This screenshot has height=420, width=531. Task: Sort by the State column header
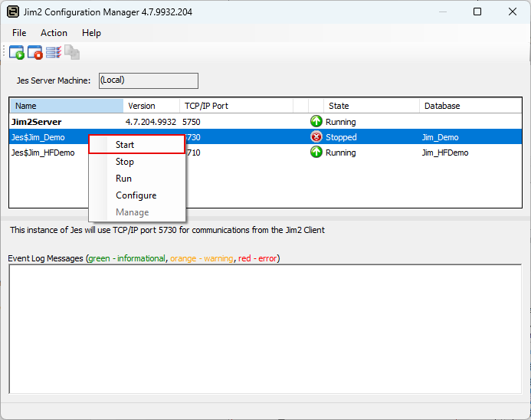pyautogui.click(x=372, y=106)
